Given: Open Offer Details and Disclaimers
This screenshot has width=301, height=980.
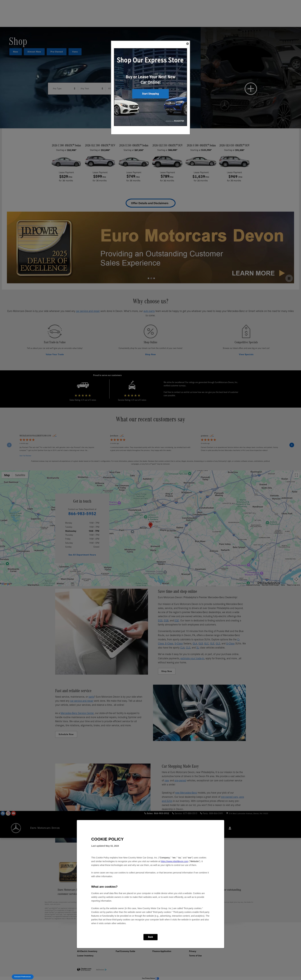Looking at the screenshot, I should coord(150,203).
